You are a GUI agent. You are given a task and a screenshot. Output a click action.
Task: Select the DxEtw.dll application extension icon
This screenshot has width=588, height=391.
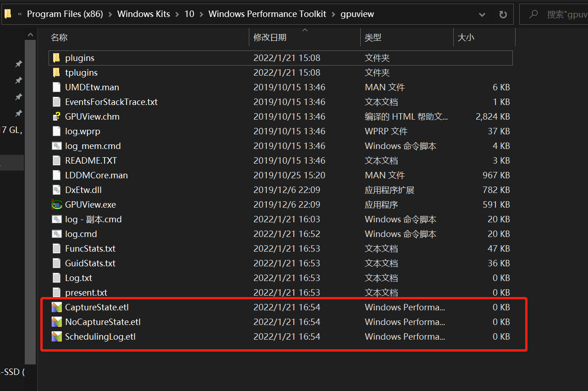point(56,190)
